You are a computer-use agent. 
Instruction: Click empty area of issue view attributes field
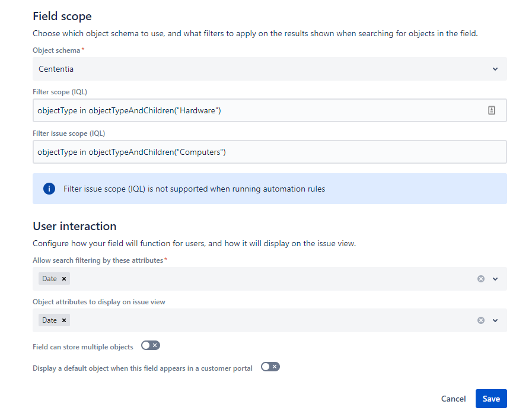coord(267,320)
